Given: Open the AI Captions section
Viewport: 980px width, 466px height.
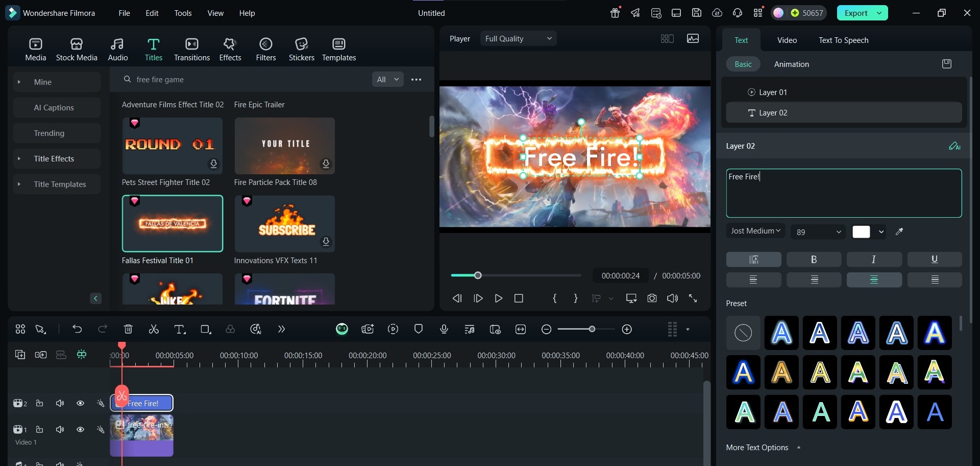Looking at the screenshot, I should (x=57, y=108).
